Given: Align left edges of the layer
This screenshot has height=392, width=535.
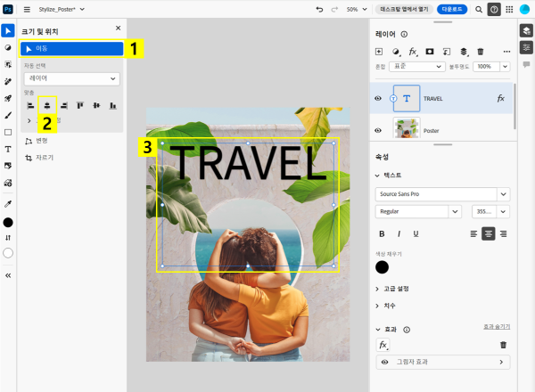Looking at the screenshot, I should point(30,106).
